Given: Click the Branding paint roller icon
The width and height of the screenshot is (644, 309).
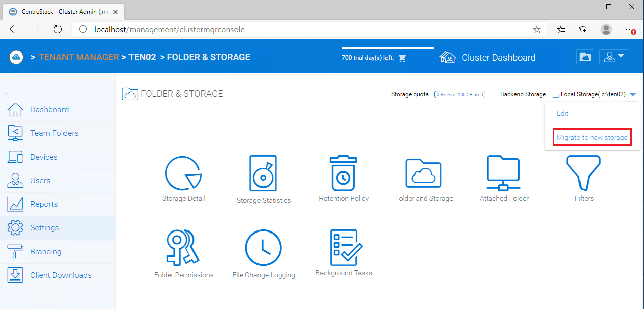Looking at the screenshot, I should 16,251.
